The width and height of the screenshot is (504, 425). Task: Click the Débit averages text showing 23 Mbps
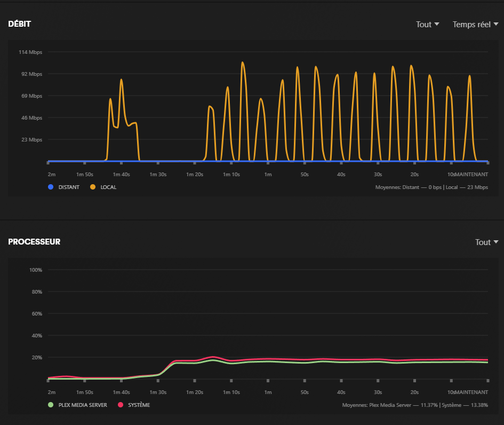point(431,187)
